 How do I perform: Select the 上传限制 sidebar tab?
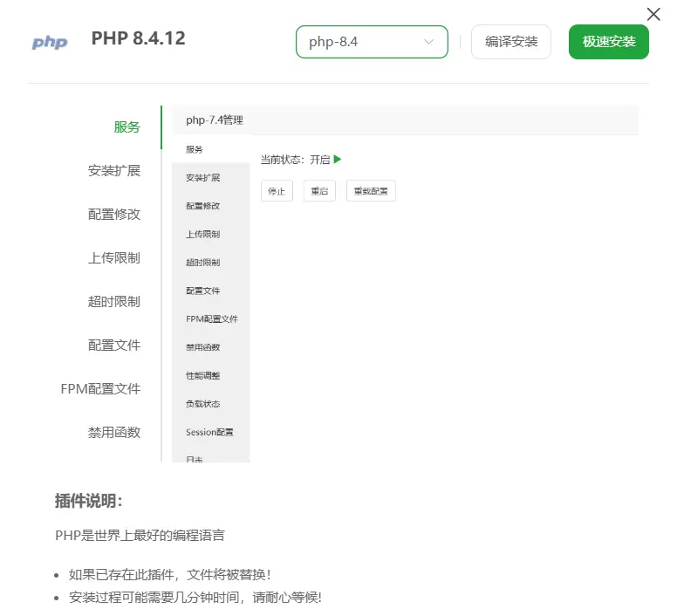[114, 257]
